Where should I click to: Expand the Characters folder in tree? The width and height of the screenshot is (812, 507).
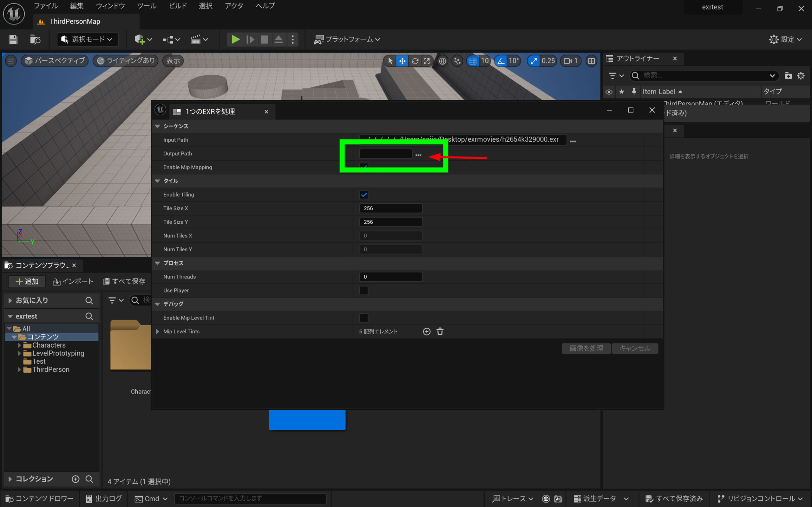[x=19, y=345]
